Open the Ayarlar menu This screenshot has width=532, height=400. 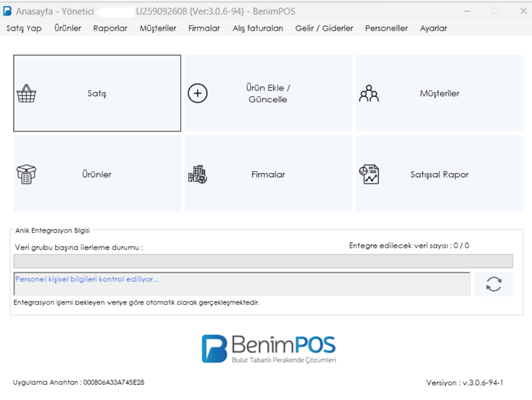(433, 28)
